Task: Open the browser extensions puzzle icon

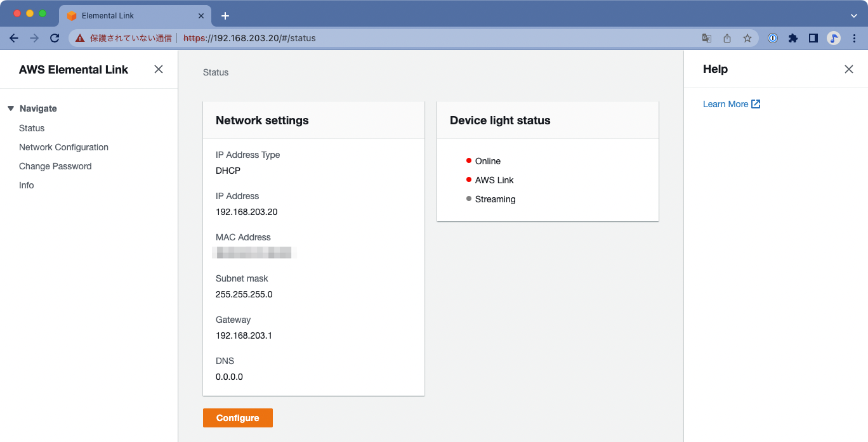Action: (792, 38)
